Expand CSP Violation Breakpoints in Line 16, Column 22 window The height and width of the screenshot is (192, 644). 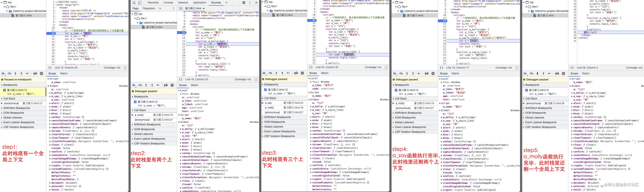154,144
